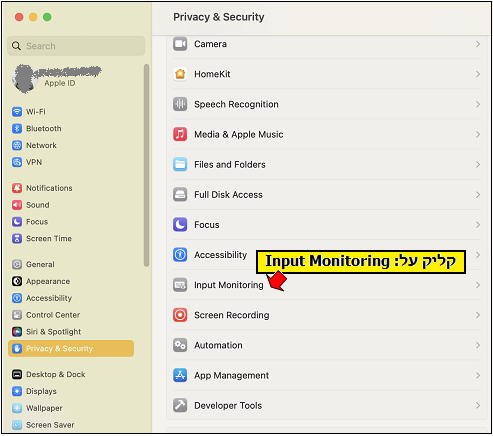Image resolution: width=493 pixels, height=436 pixels.
Task: Click the Developer Tools hammer icon
Action: click(180, 405)
